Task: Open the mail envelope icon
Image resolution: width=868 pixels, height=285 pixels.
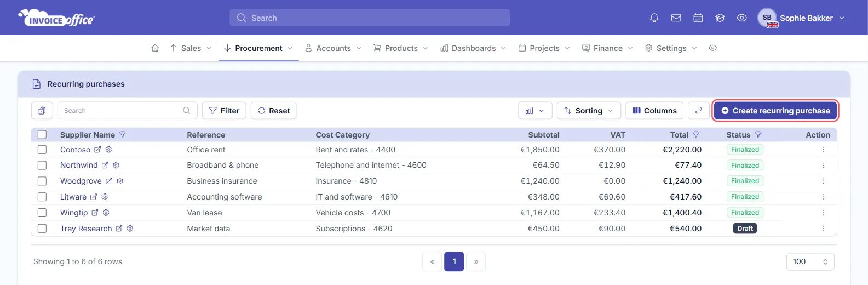Action: (x=676, y=18)
